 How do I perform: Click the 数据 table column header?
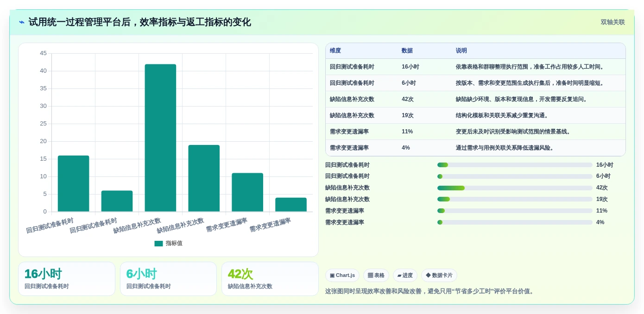click(x=407, y=50)
